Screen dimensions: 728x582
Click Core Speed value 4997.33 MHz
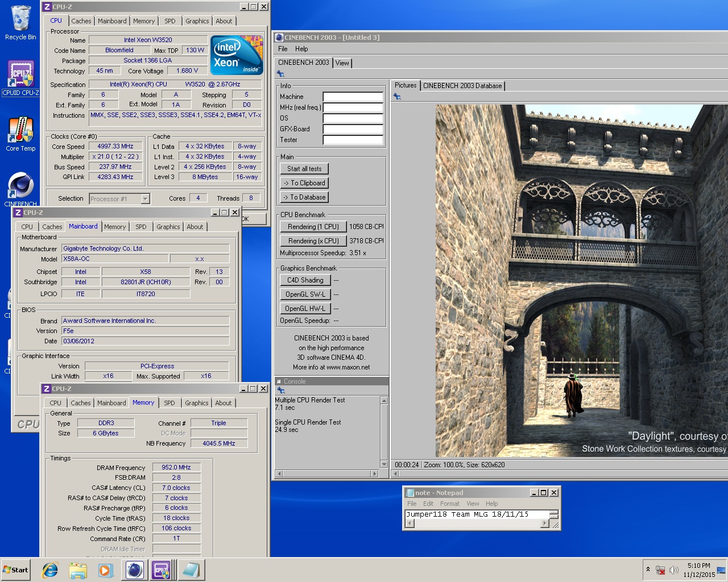[x=115, y=147]
